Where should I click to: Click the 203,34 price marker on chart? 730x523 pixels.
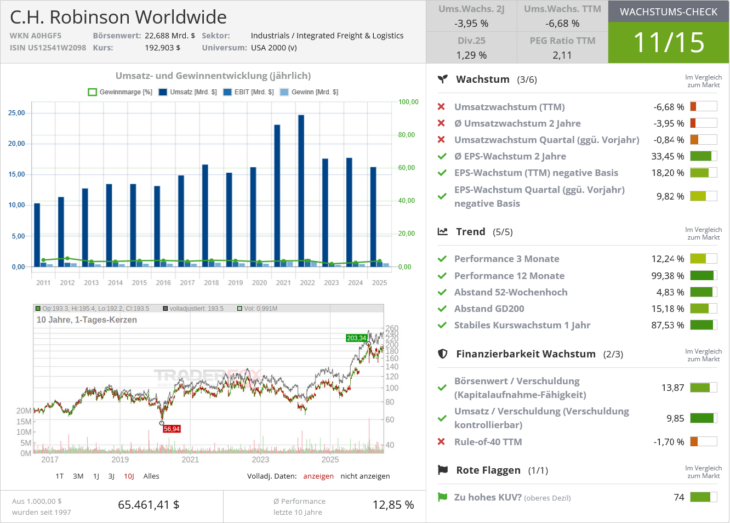point(357,338)
